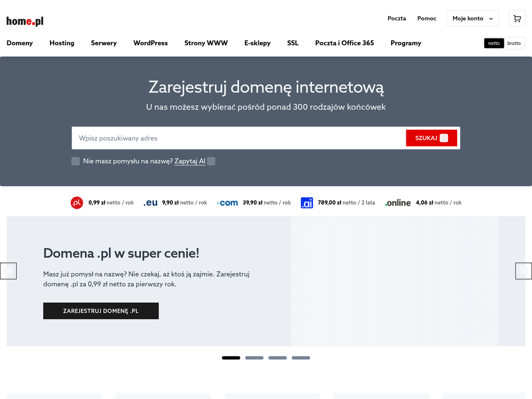Switch prices to brutto
Screen dimensions: 532x399
[514, 43]
